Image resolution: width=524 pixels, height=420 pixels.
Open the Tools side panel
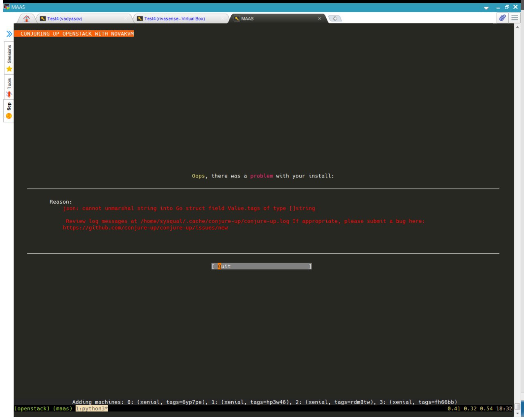[9, 87]
